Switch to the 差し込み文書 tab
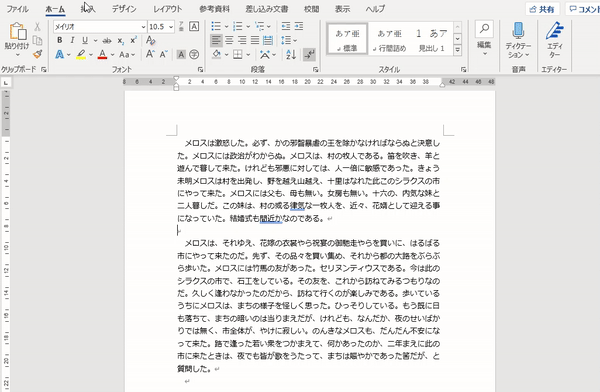600x392 pixels. click(267, 9)
